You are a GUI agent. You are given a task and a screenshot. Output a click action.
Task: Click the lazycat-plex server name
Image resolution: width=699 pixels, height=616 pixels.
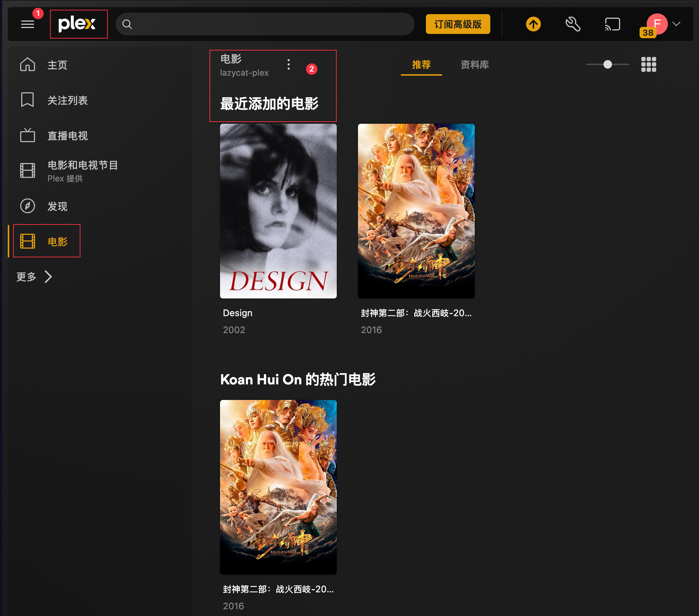(244, 73)
